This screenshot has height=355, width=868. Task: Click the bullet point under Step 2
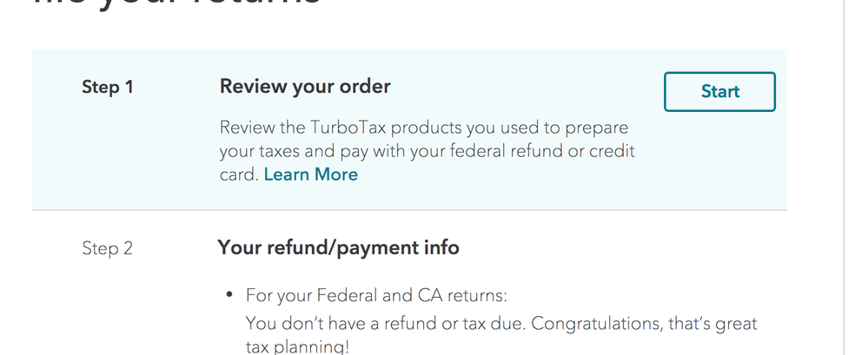229,295
